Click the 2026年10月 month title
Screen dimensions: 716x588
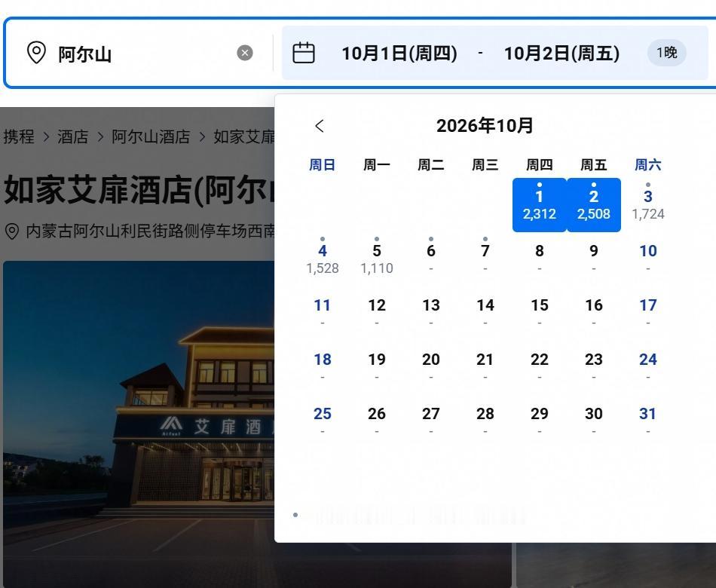point(485,126)
